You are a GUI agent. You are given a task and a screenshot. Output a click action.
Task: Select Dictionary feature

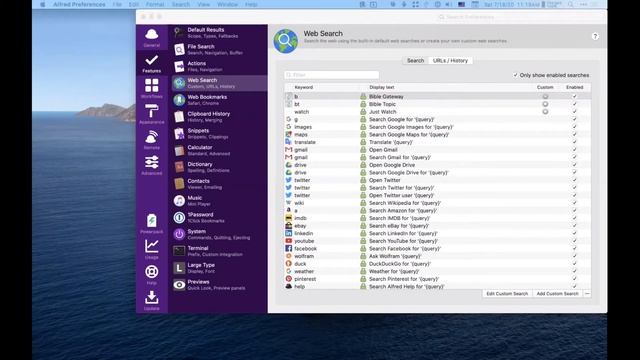(219, 167)
